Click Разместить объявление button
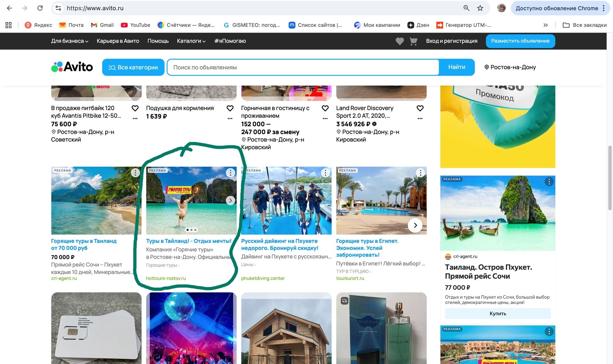 (520, 41)
